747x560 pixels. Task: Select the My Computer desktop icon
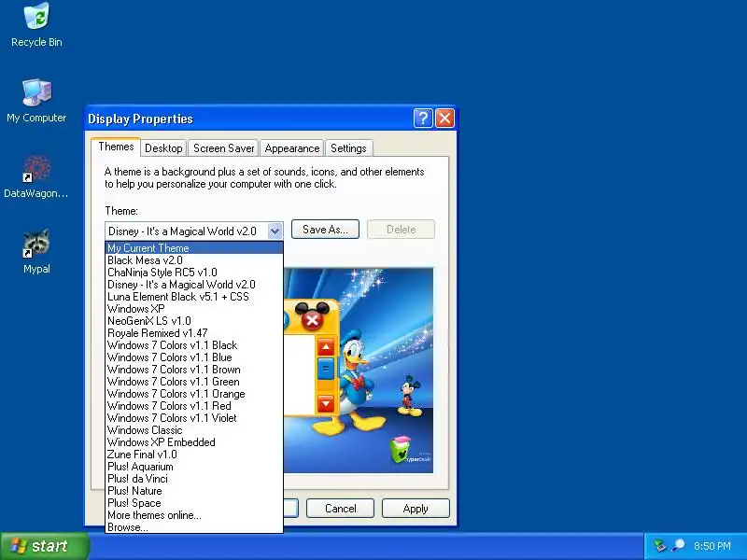pyautogui.click(x=36, y=101)
